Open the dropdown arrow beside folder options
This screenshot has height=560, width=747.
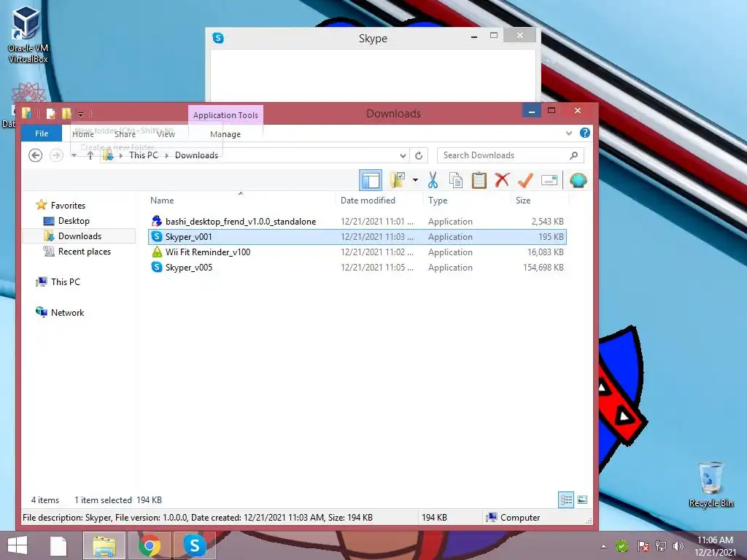415,180
